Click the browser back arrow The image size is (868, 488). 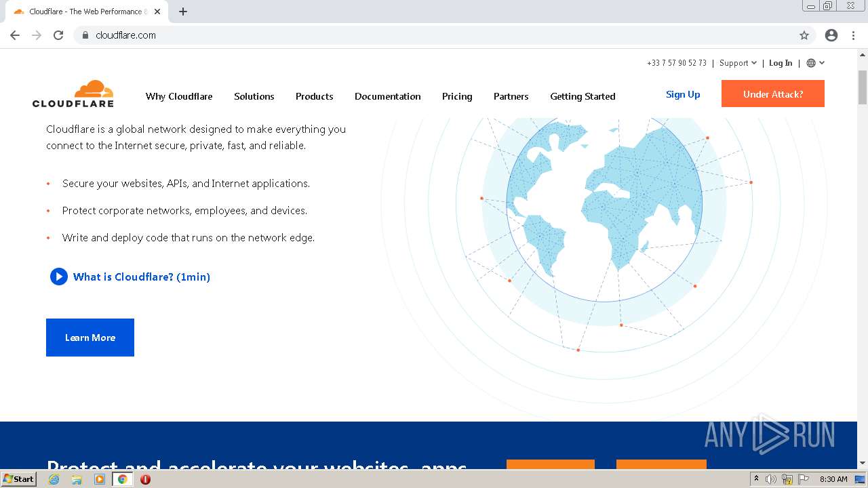click(x=15, y=35)
